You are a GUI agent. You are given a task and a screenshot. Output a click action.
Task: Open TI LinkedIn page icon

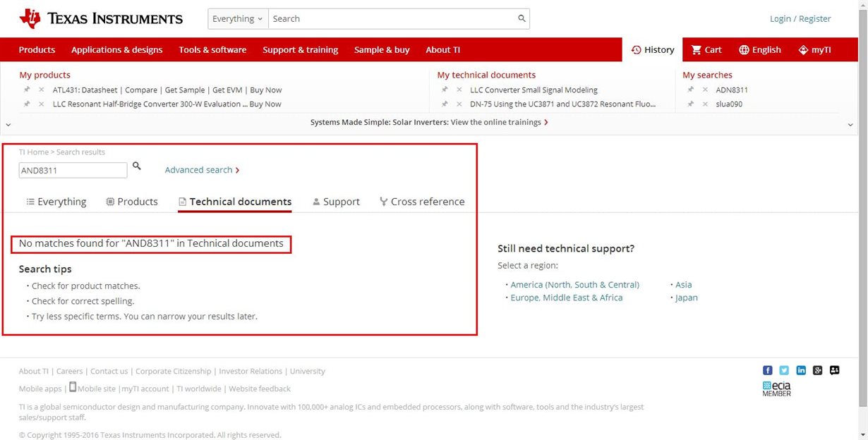[801, 370]
